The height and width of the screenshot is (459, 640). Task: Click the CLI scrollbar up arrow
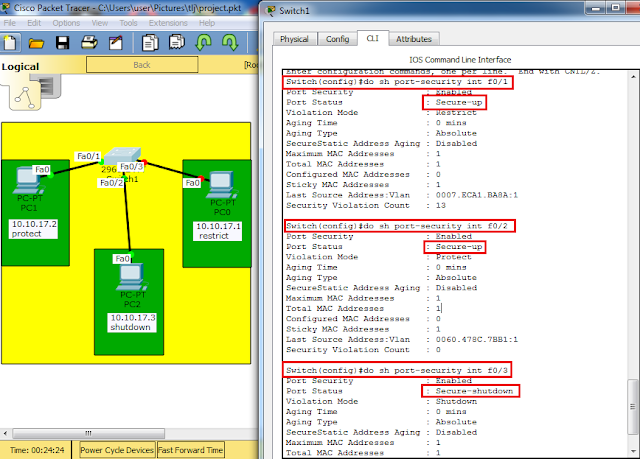tap(633, 76)
